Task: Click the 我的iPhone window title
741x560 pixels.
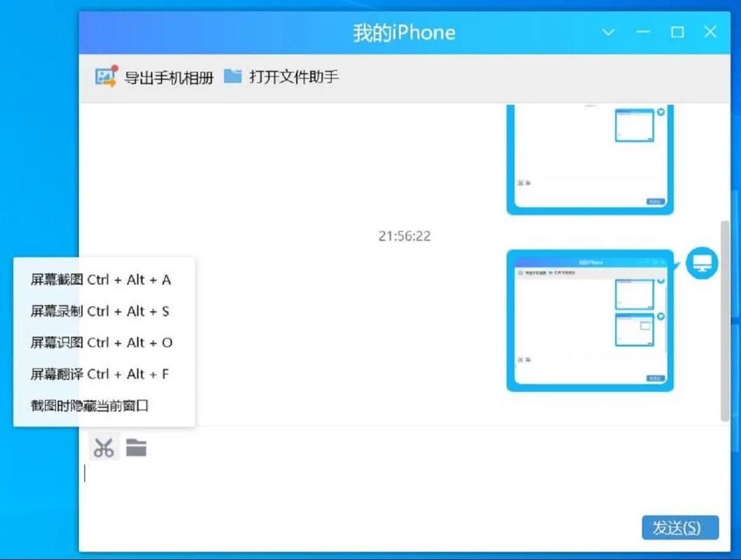Action: [x=404, y=33]
